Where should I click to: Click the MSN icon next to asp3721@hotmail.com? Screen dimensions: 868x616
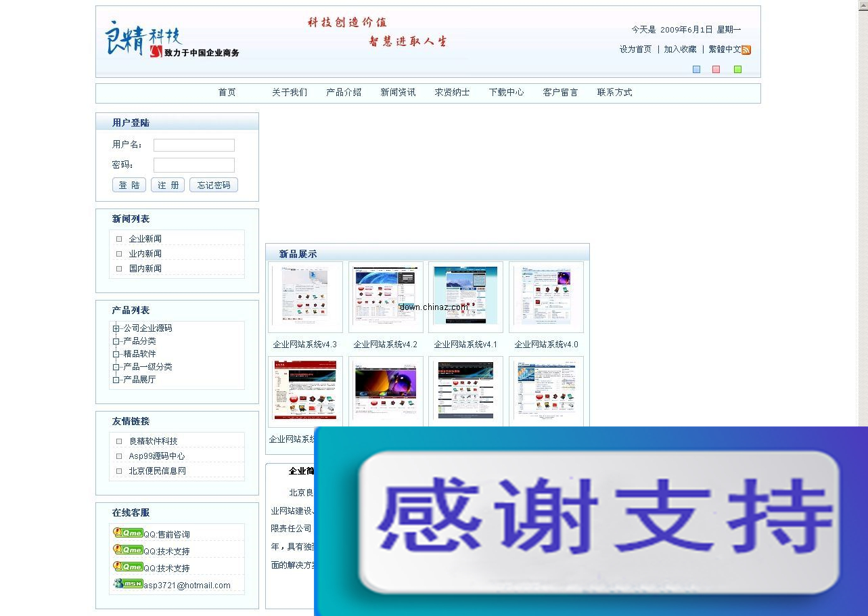[x=128, y=584]
